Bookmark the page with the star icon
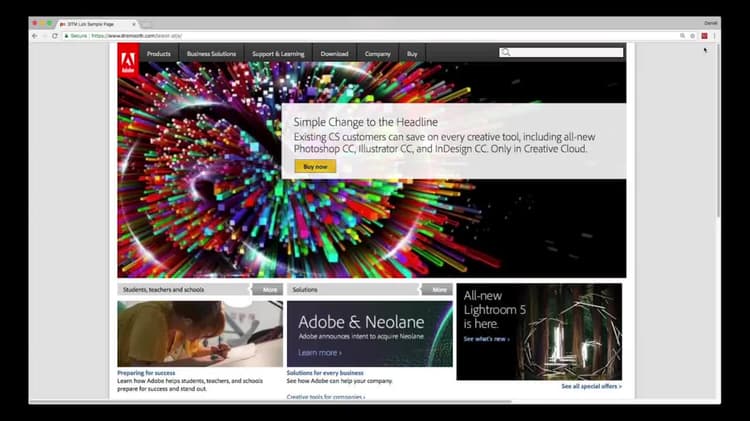Screen dimensions: 750x421 [693, 36]
